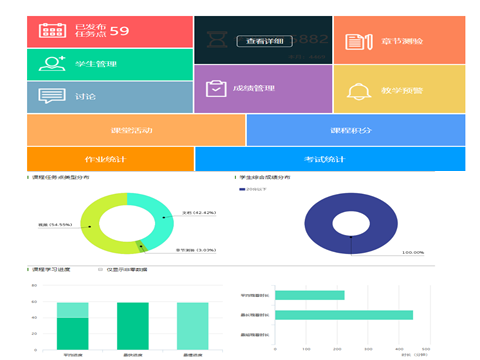
Task: Toggle the 'show only non-zero data' checkbox
Action: (x=100, y=269)
